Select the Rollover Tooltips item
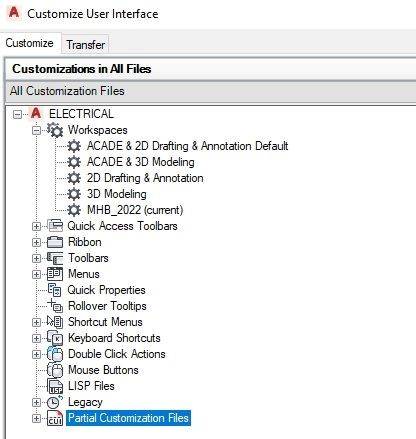The width and height of the screenshot is (416, 439). pyautogui.click(x=107, y=306)
